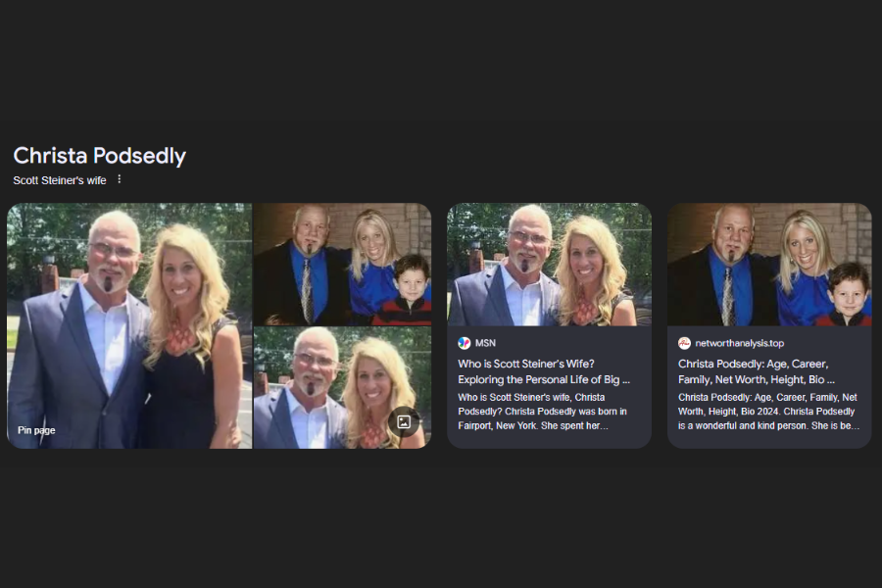Click the networthanalysis.top source name
This screenshot has height=588, width=882.
coord(740,343)
